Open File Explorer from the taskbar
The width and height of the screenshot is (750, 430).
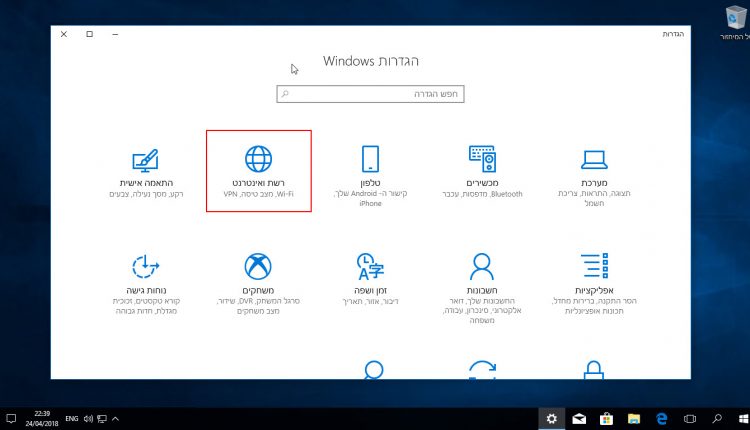pyautogui.click(x=634, y=419)
